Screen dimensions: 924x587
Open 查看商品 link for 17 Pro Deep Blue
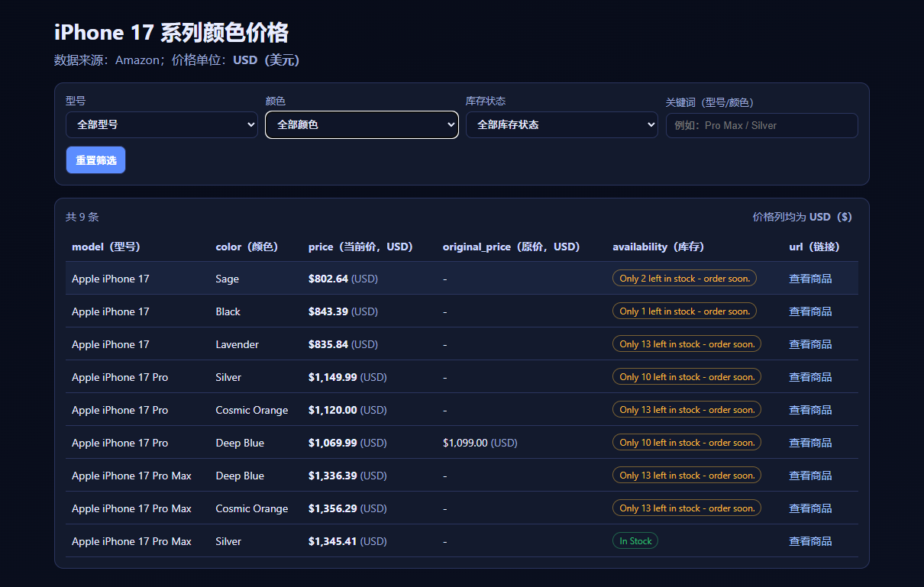click(810, 443)
